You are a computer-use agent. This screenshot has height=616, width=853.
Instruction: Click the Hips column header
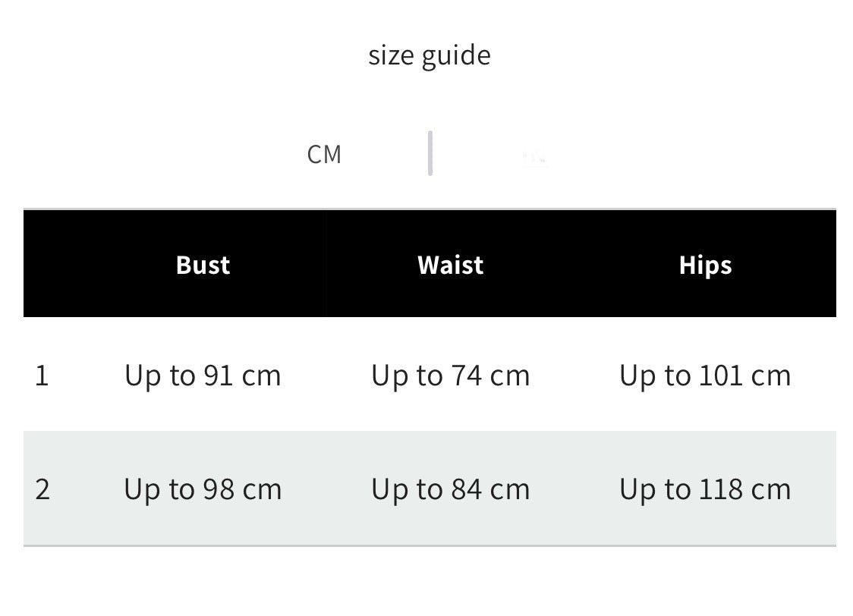[x=705, y=266]
